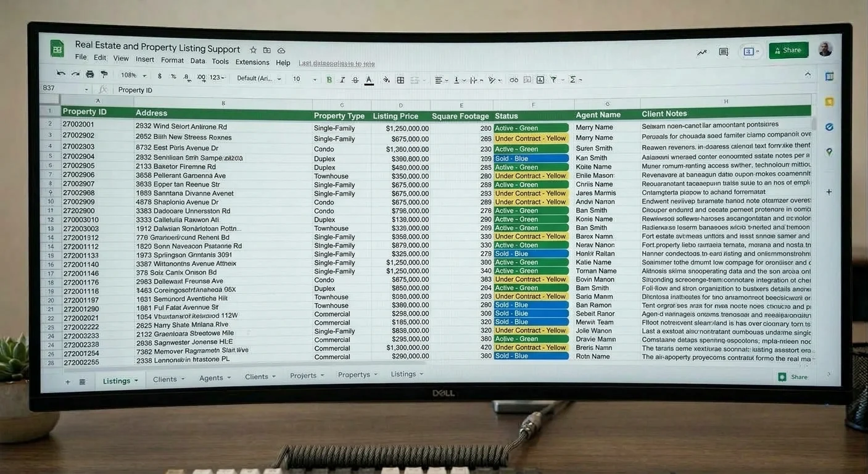
Task: Click the green Share button beside the avatar
Action: point(788,51)
